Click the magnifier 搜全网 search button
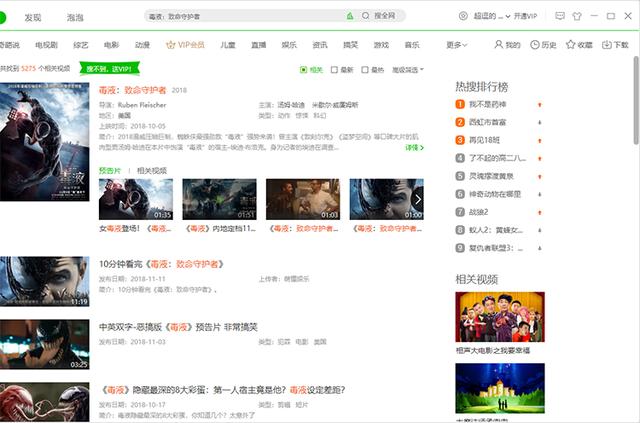 click(379, 16)
